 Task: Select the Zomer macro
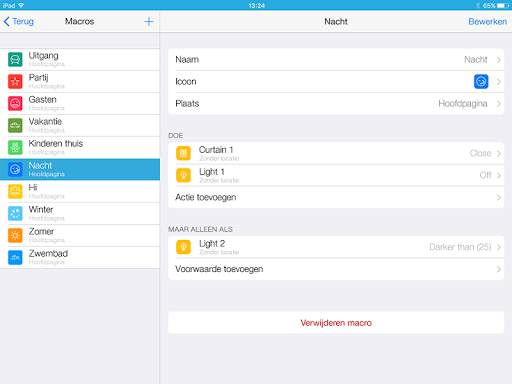coord(80,235)
